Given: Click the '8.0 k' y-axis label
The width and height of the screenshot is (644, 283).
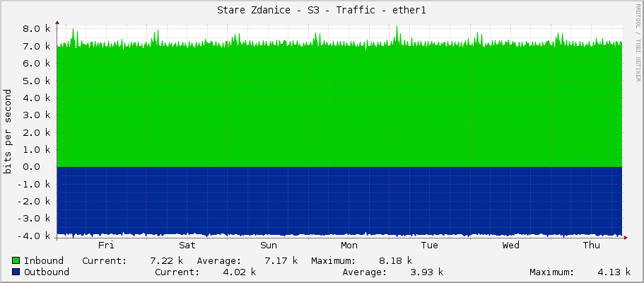Looking at the screenshot, I should [37, 29].
